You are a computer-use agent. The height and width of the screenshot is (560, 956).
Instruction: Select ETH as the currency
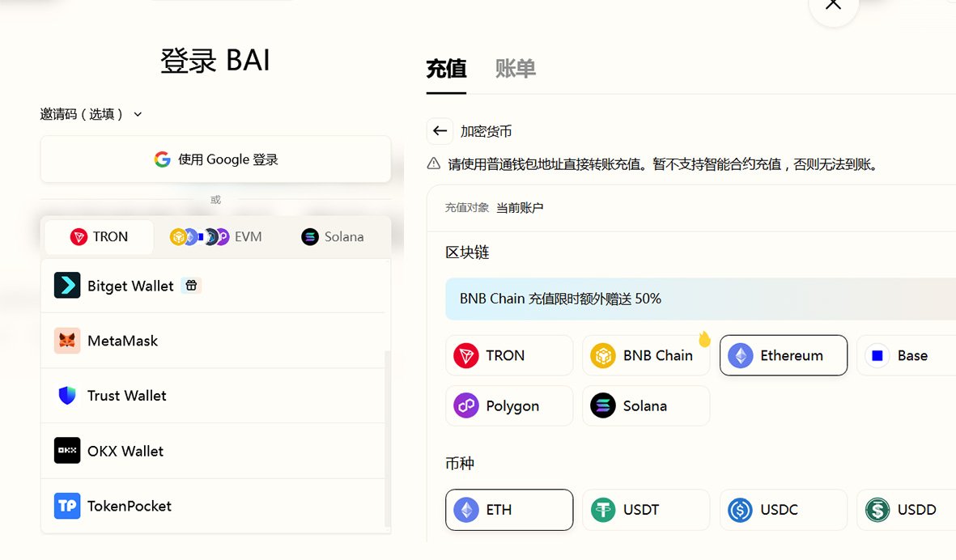click(509, 510)
